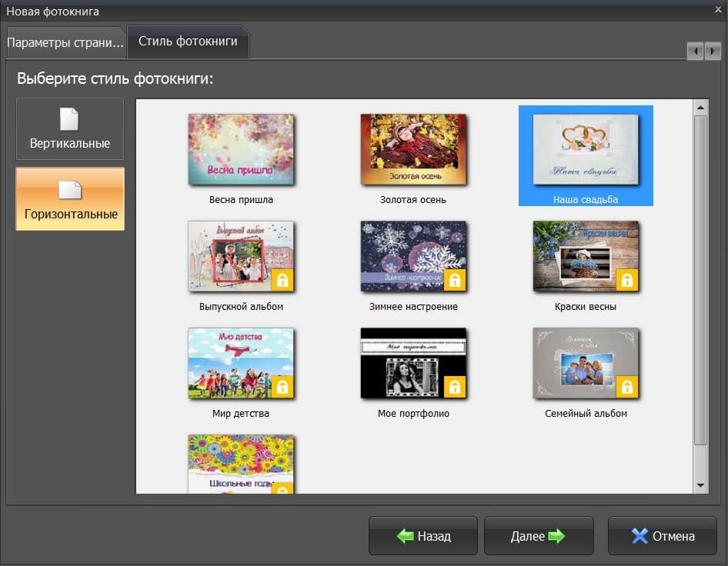Click lock icon on Зимнее настроение thumbnail
728x566 pixels.
point(455,280)
